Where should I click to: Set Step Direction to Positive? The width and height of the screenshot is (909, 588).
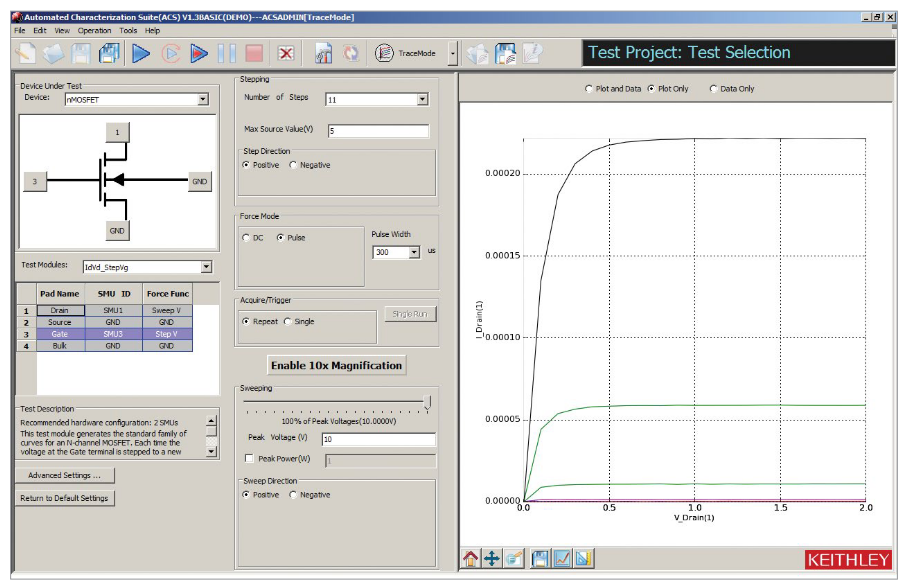pyautogui.click(x=246, y=165)
